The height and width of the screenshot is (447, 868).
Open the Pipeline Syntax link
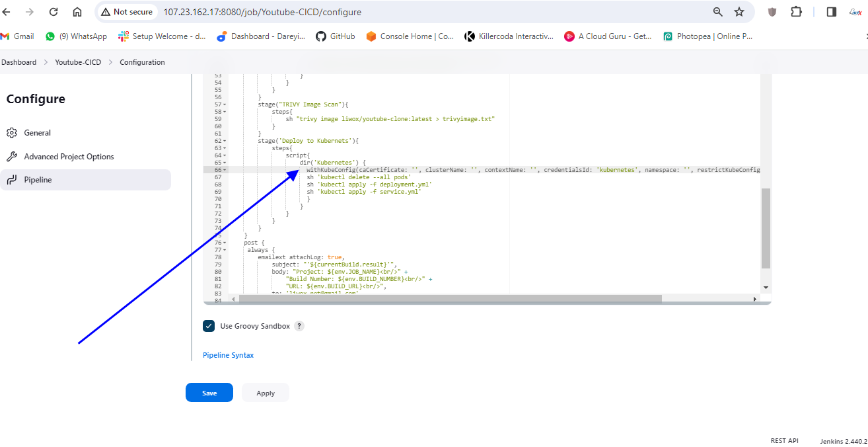point(228,355)
